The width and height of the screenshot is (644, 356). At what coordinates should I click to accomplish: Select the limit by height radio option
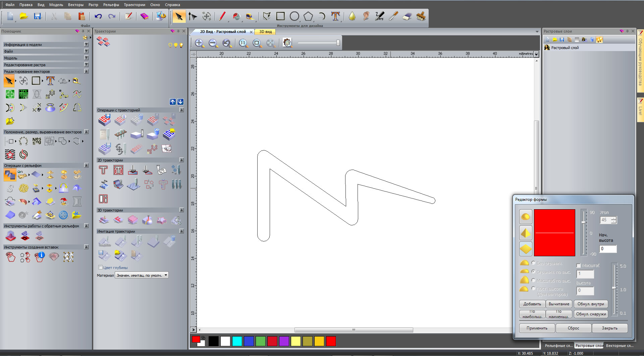533,272
